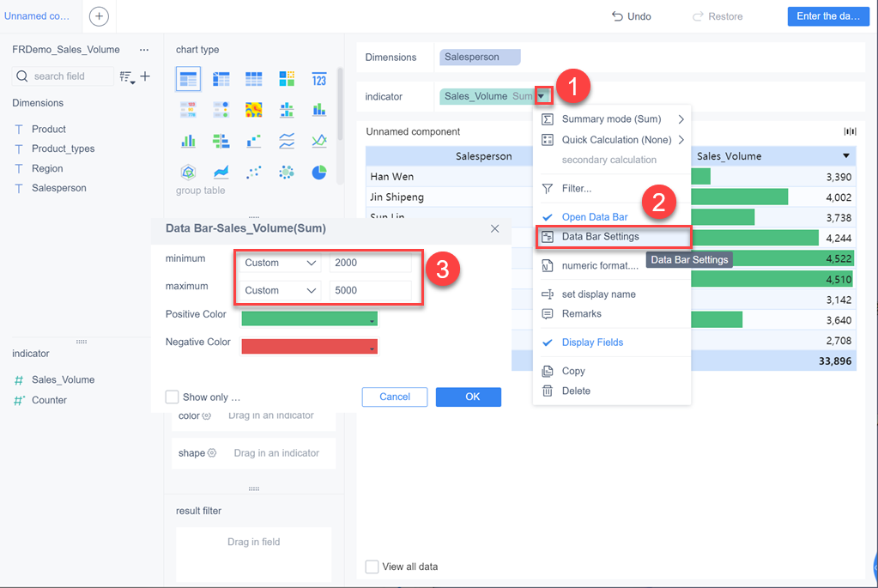Toggle the Show only checkbox

click(172, 397)
